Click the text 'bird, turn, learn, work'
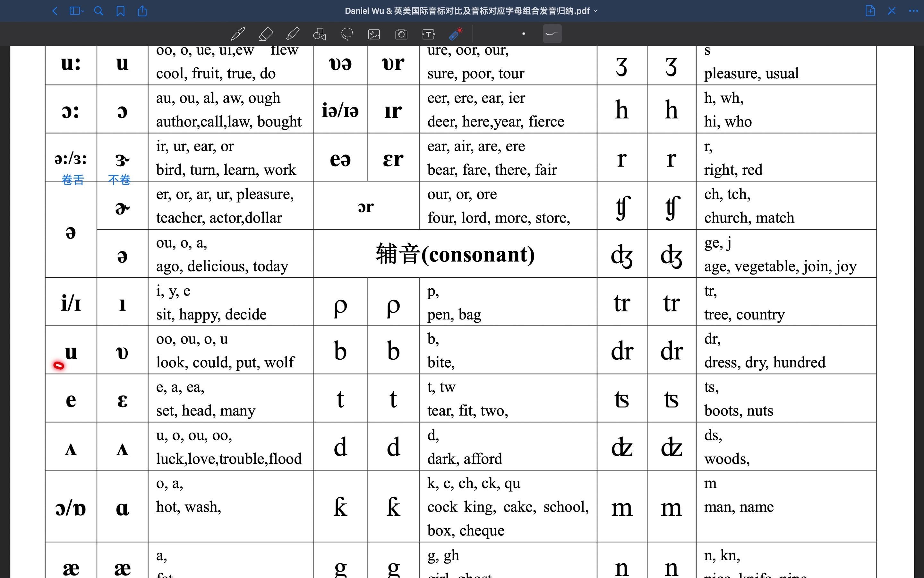This screenshot has height=578, width=924. point(226,170)
